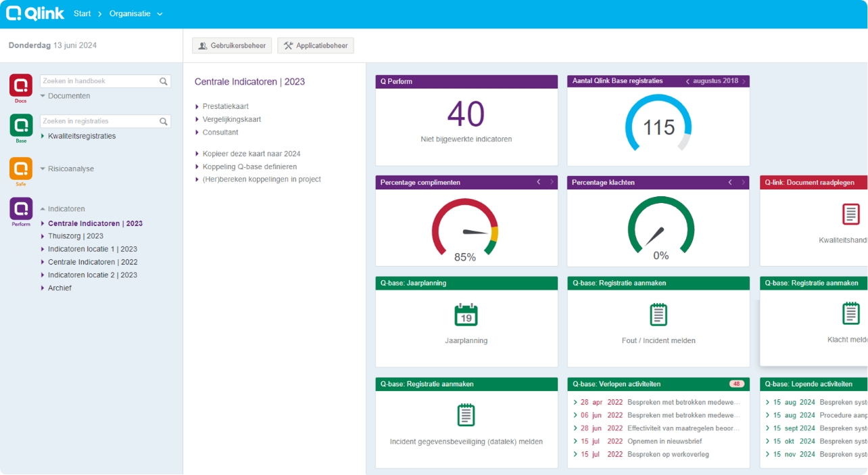The image size is (868, 475).
Task: Click Kopieer deze kaart naar 2024
Action: click(x=251, y=154)
